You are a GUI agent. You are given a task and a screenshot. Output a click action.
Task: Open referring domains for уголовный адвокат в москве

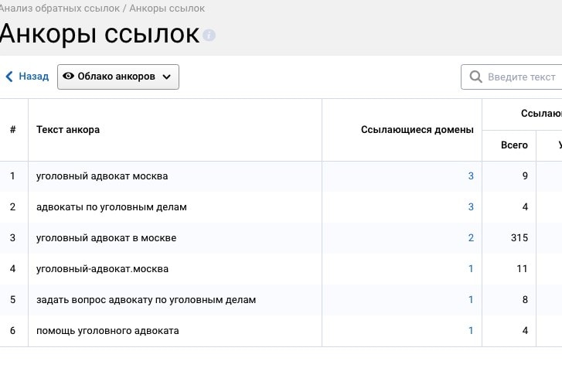pos(471,238)
